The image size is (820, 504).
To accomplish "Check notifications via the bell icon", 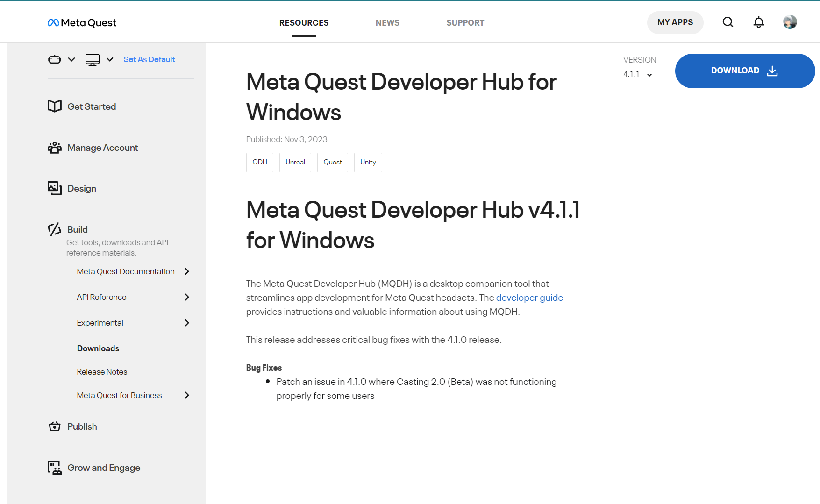I will tap(758, 22).
